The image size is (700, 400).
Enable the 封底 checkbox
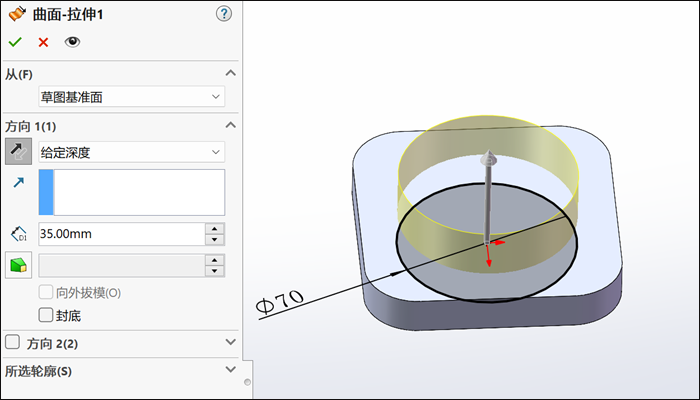[46, 315]
